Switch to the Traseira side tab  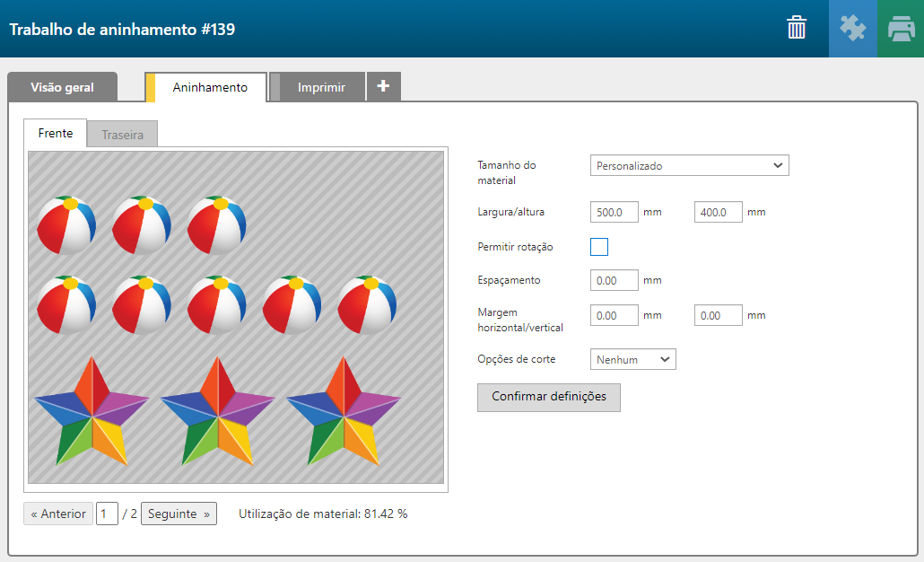(123, 135)
